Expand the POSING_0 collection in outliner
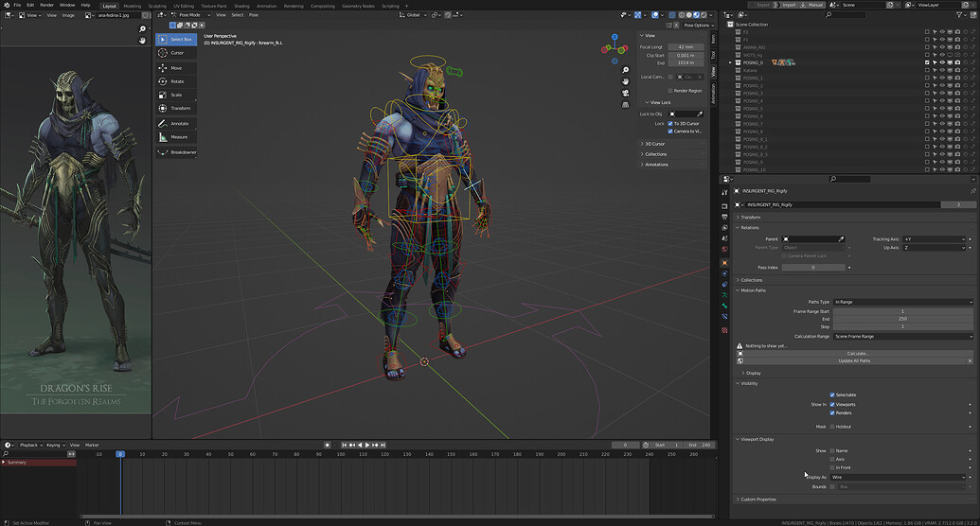Viewport: 980px width, 526px height. point(730,62)
